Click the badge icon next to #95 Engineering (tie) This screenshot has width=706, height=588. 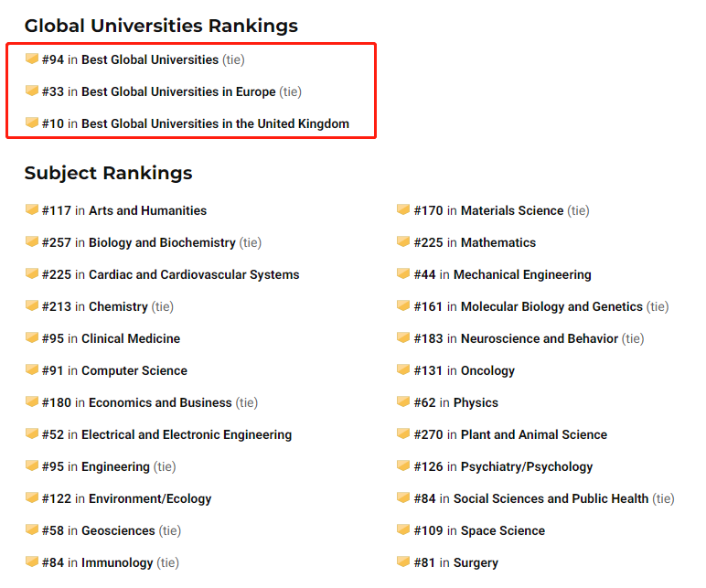(31, 465)
